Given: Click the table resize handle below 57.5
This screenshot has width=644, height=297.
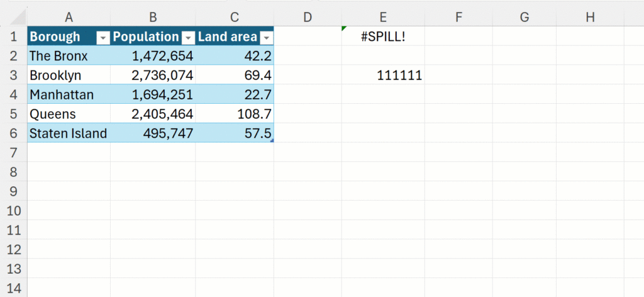Looking at the screenshot, I should [x=272, y=140].
